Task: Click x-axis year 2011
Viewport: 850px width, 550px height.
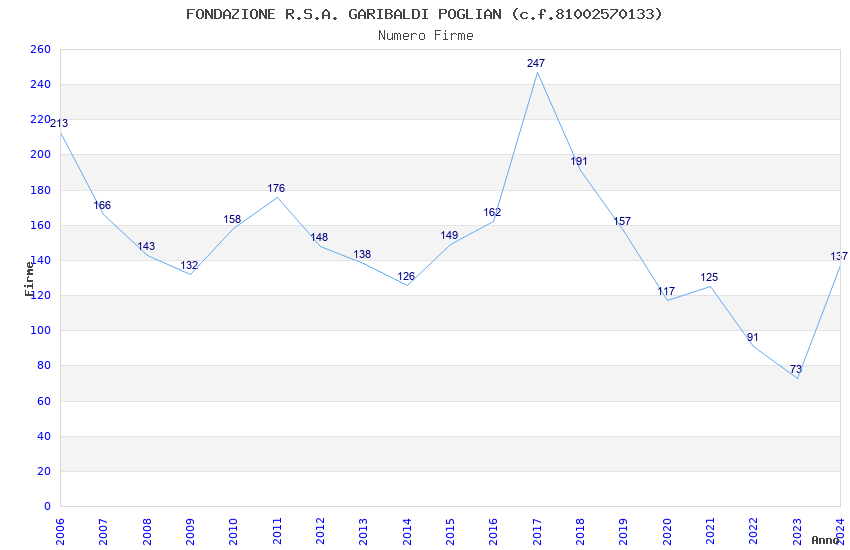Action: tap(276, 532)
